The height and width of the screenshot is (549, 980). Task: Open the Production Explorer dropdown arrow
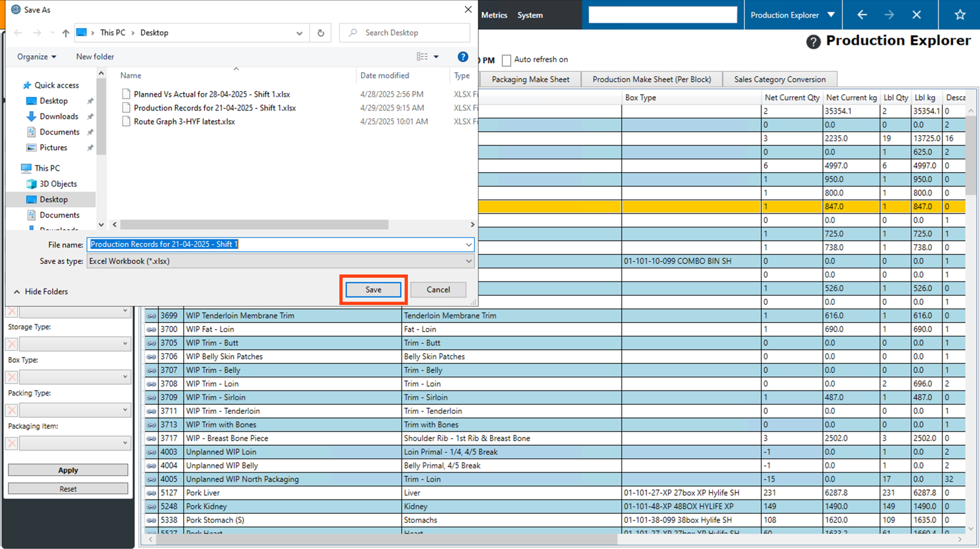pos(831,15)
